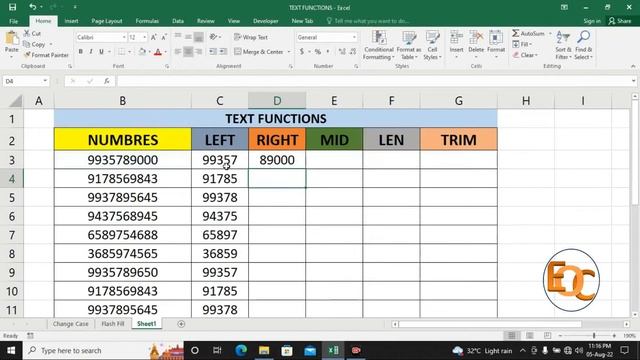640x360 pixels.
Task: Click Decrease Decimal icon
Action: point(353,52)
